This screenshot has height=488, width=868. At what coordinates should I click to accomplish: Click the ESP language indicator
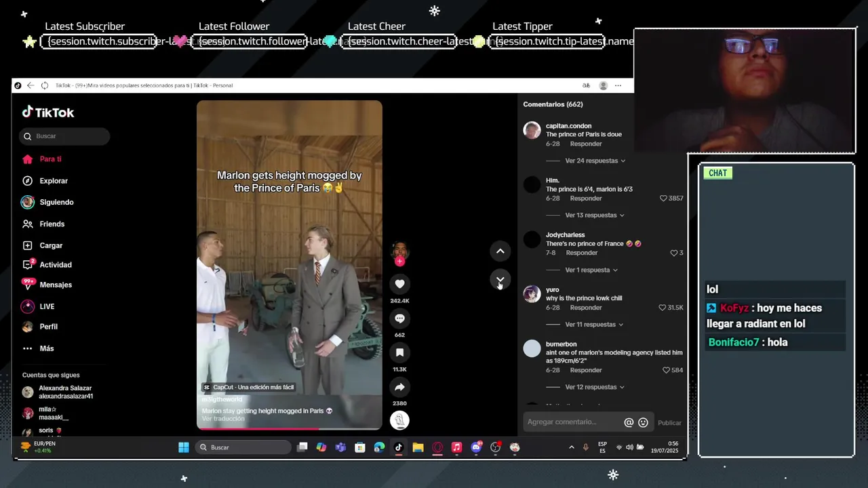pos(602,447)
